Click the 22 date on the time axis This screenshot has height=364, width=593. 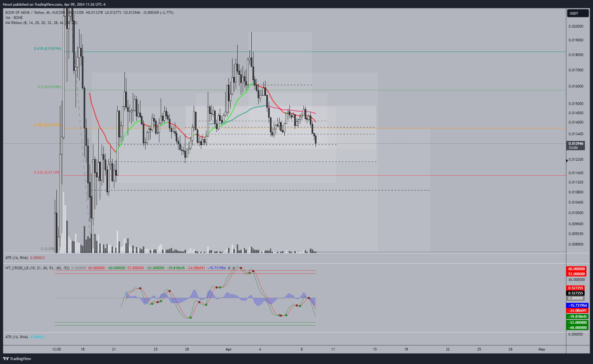coord(448,349)
